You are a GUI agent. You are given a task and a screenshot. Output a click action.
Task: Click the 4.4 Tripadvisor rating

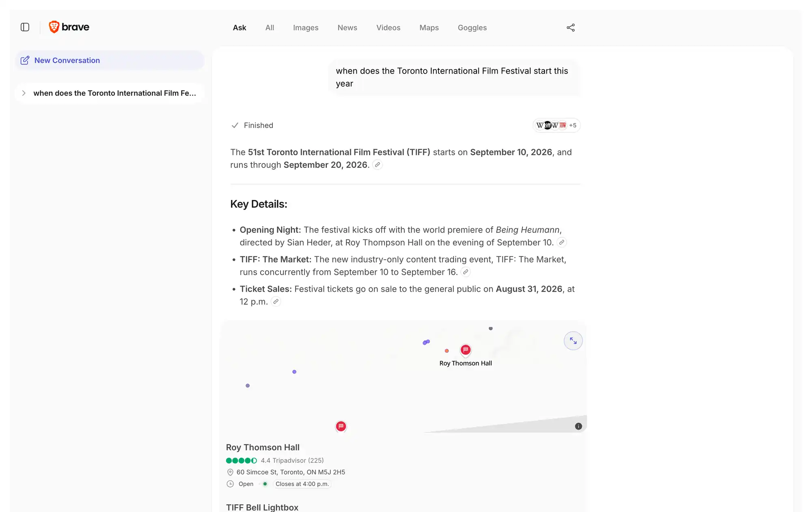click(x=292, y=460)
